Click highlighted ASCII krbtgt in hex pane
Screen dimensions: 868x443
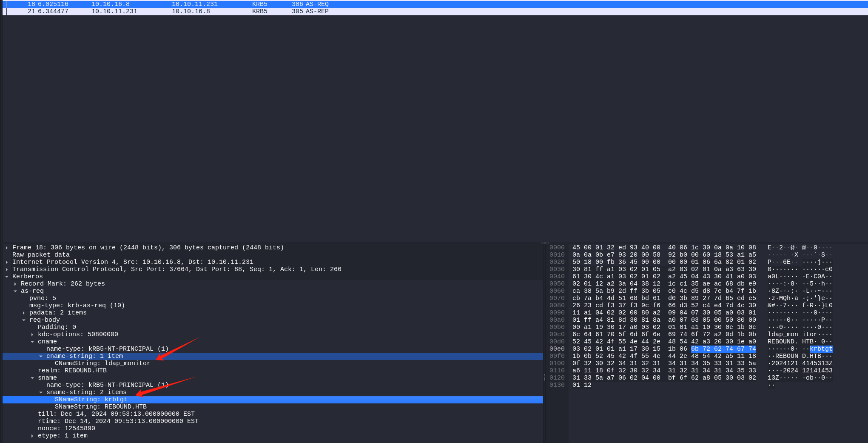click(x=821, y=349)
